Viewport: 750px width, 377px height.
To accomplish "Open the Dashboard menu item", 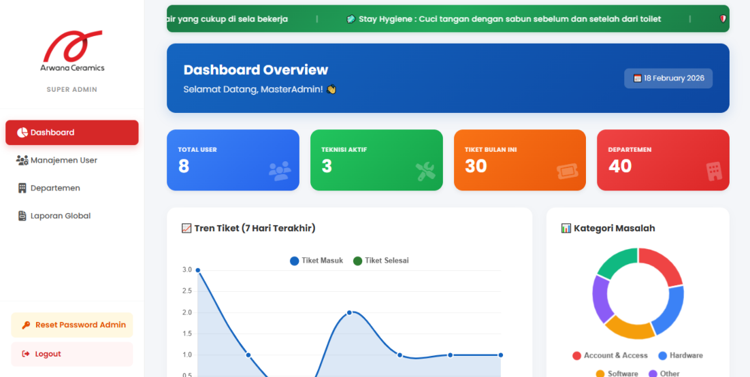I will [72, 133].
